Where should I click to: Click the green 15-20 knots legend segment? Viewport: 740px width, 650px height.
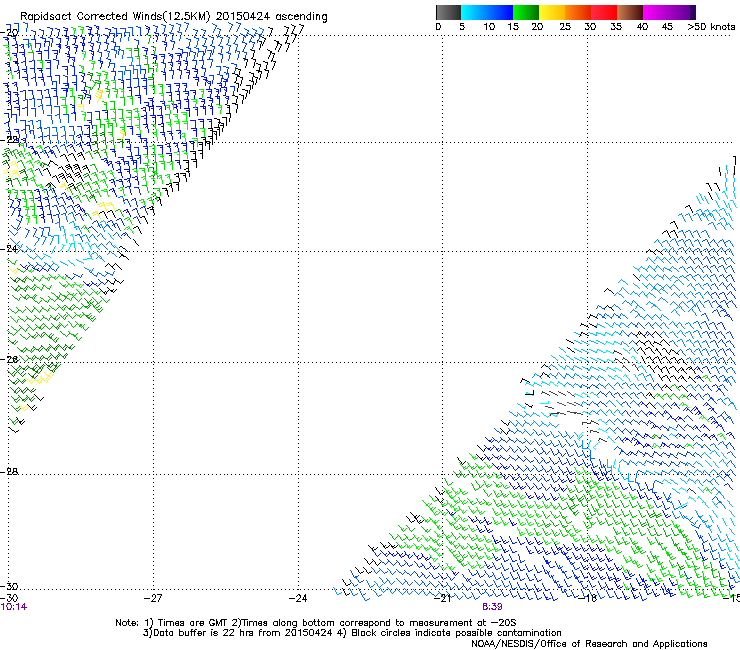[x=526, y=12]
